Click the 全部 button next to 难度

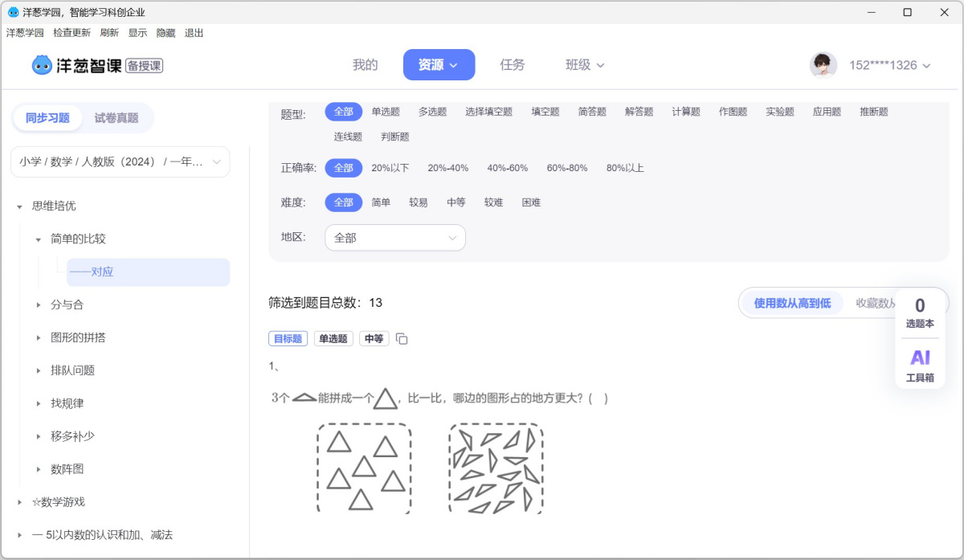[x=343, y=202]
